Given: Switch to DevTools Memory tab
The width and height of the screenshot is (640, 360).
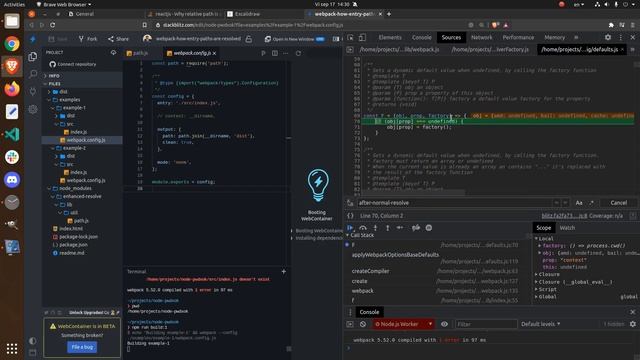Looking at the screenshot, I should [554, 38].
